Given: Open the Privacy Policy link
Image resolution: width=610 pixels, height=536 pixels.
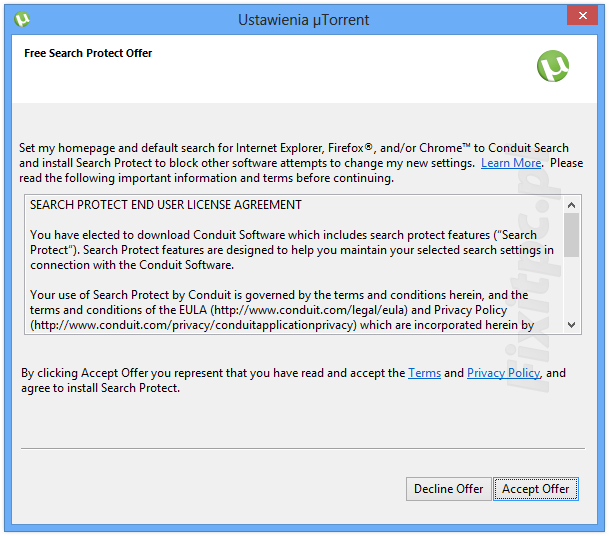Looking at the screenshot, I should coord(503,373).
